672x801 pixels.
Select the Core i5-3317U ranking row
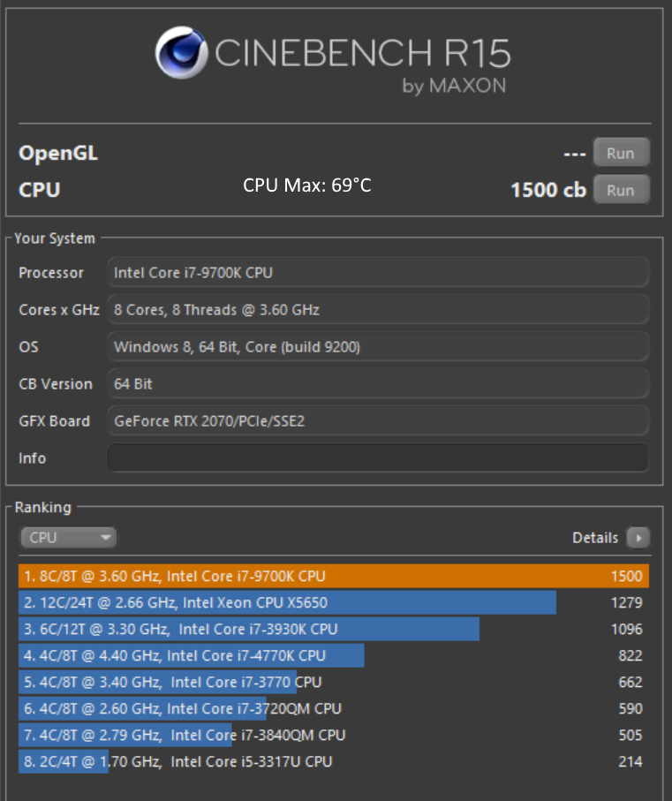pos(333,761)
